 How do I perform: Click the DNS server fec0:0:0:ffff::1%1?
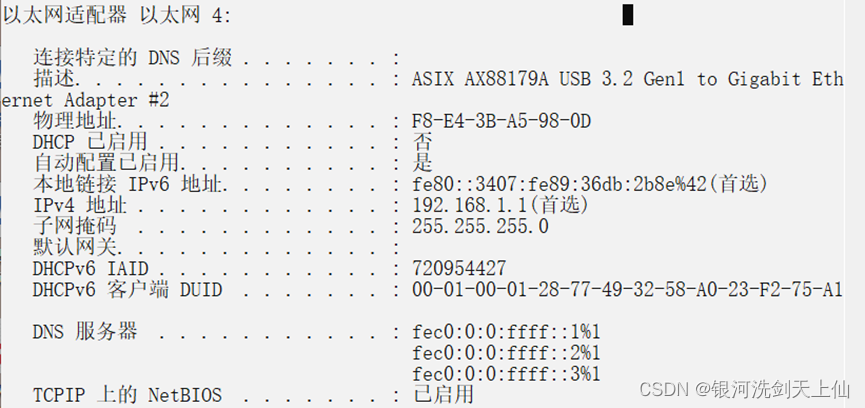(x=506, y=332)
